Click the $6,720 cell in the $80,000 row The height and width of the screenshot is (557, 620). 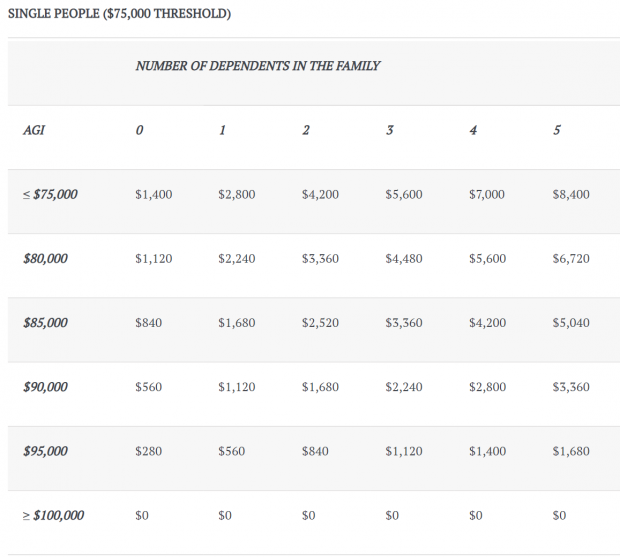(x=571, y=259)
